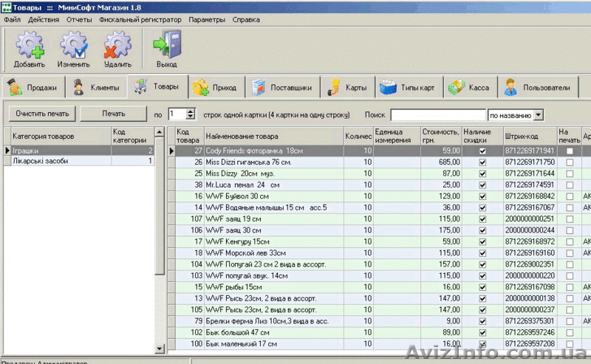Click the Добавить (Add) gear icon

(x=30, y=47)
